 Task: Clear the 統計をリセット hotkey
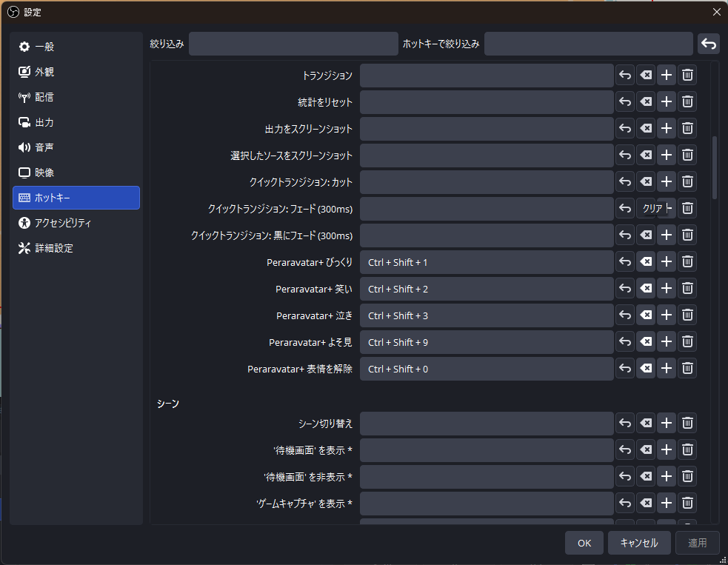pos(646,101)
